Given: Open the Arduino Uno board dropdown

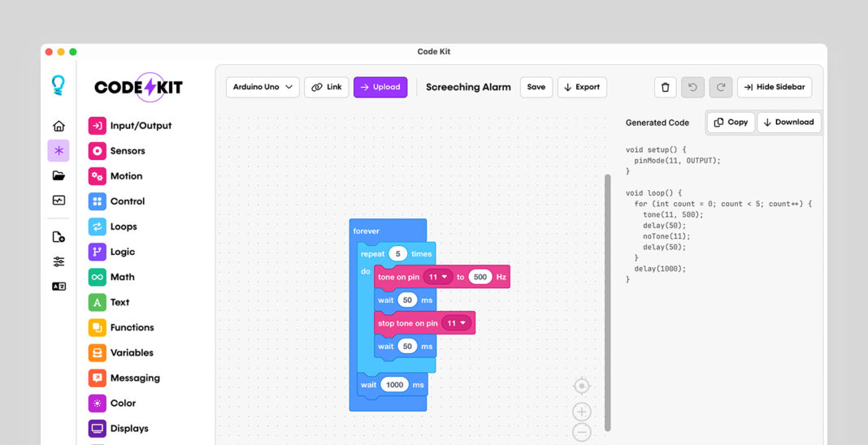Looking at the screenshot, I should click(263, 88).
